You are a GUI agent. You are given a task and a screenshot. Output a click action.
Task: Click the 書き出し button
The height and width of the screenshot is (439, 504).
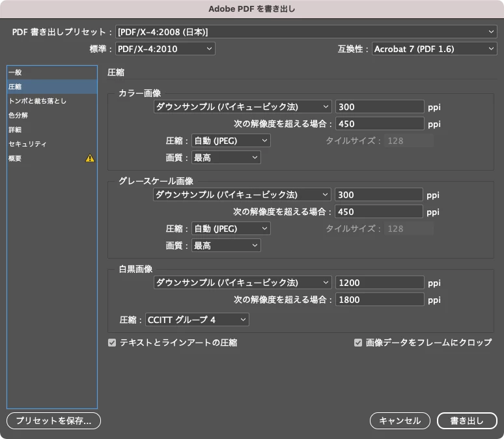pos(467,421)
